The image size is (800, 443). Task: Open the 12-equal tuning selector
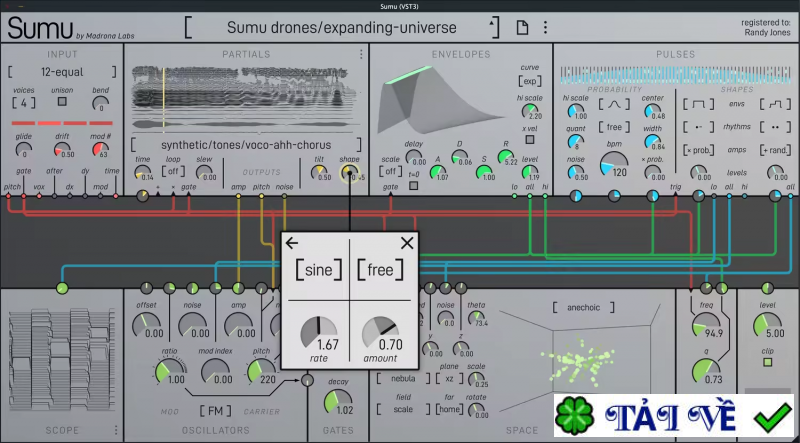[x=62, y=72]
